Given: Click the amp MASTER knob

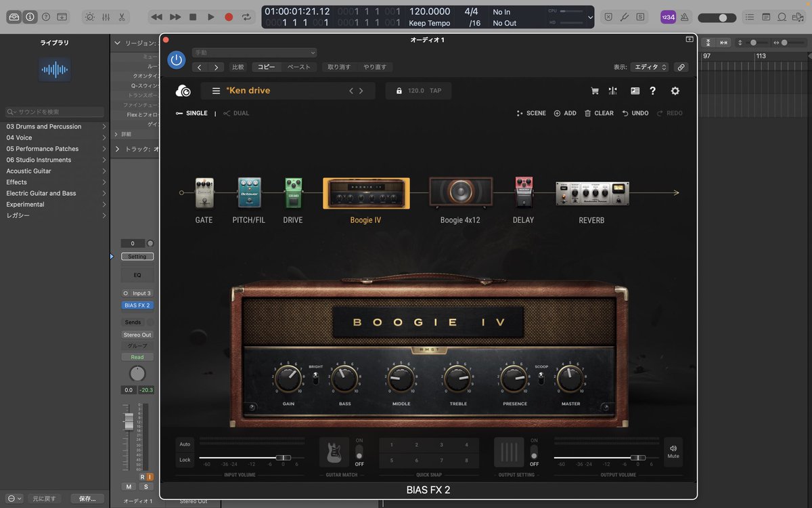Looking at the screenshot, I should [x=570, y=379].
